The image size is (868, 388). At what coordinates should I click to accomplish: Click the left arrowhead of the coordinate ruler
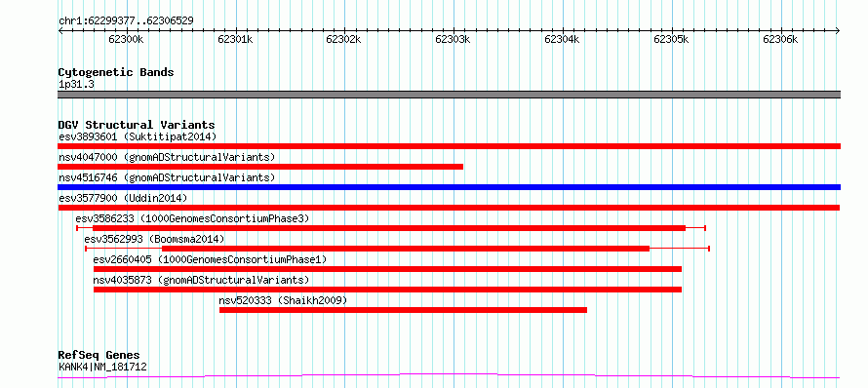coord(60,31)
